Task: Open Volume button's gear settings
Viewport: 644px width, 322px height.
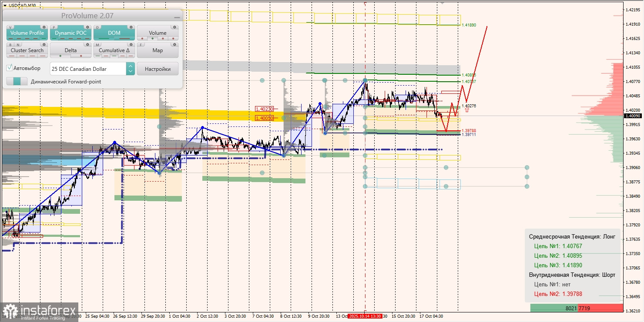Action: click(x=174, y=27)
